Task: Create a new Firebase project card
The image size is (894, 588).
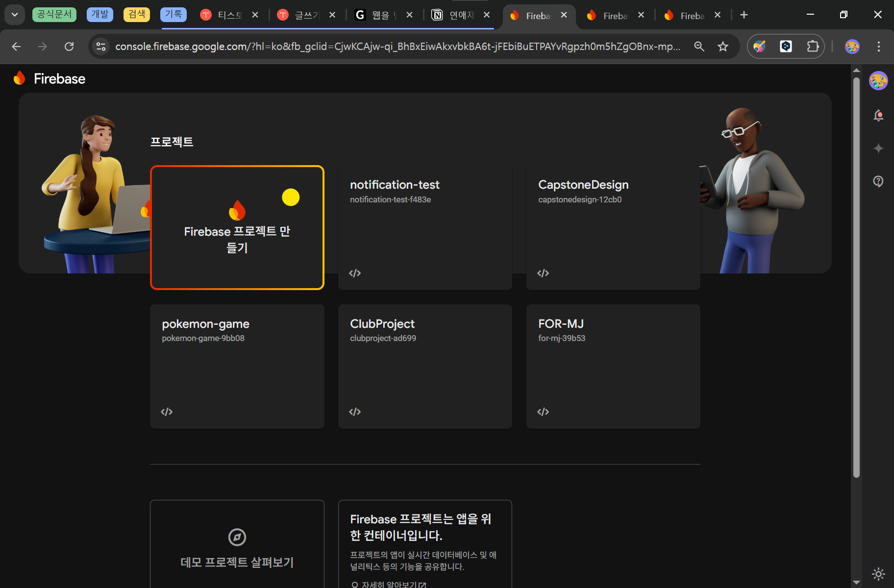Action: coord(237,228)
